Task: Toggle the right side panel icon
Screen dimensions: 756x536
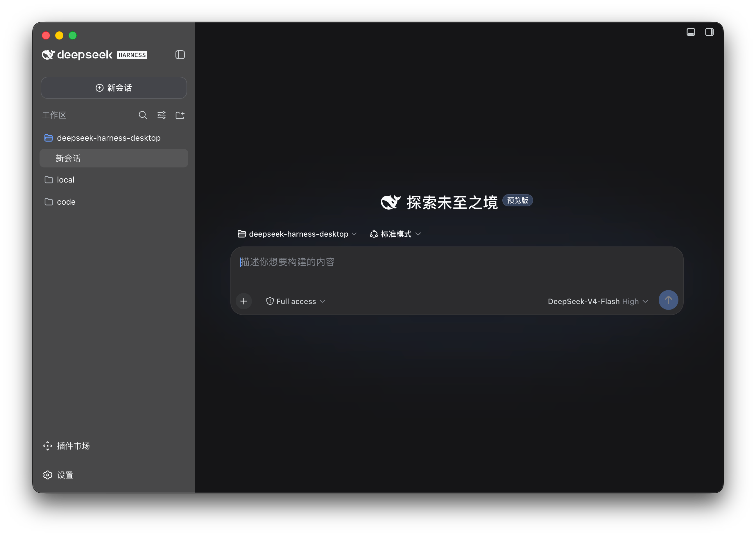Action: point(709,32)
